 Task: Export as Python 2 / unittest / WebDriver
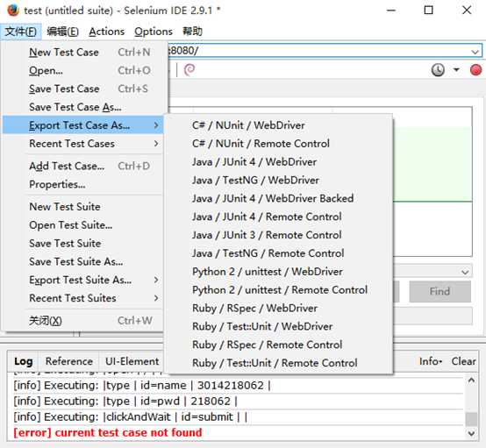tap(279, 272)
